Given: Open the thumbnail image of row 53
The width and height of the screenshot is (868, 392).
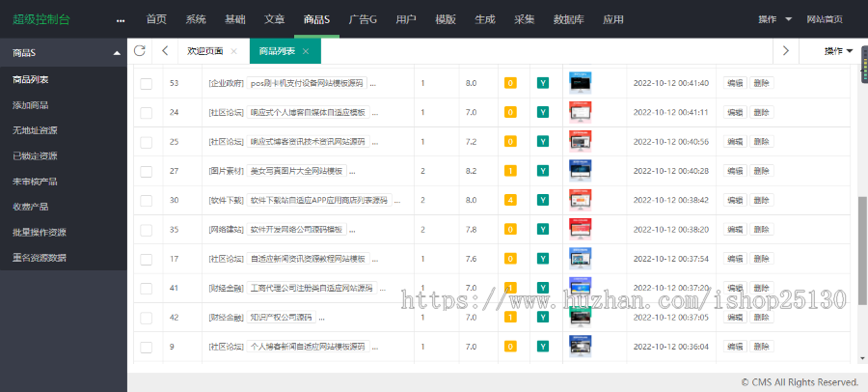Looking at the screenshot, I should [x=581, y=83].
